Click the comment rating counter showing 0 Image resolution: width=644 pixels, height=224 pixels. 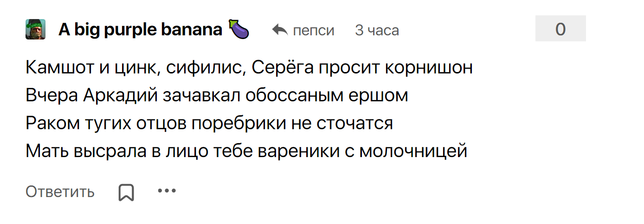pos(560,29)
